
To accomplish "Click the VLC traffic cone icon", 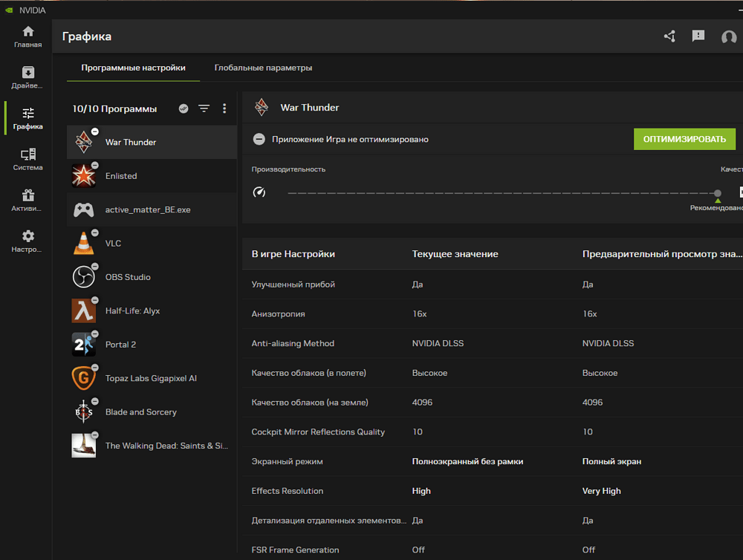I will click(83, 243).
